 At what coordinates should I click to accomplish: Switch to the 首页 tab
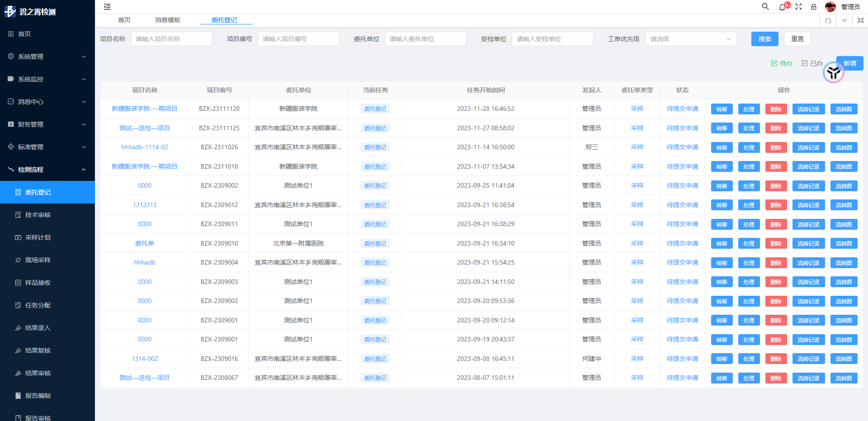coord(124,20)
